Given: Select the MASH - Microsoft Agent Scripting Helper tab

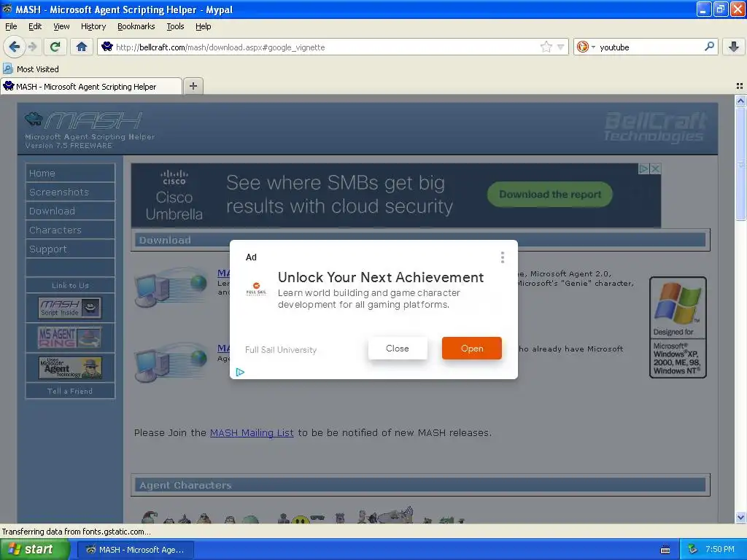Looking at the screenshot, I should coord(91,86).
